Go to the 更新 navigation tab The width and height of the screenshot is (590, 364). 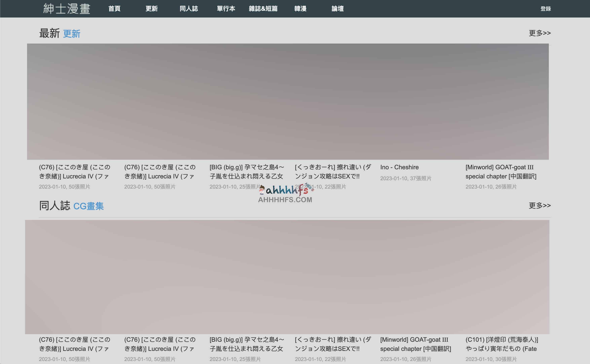(x=151, y=9)
